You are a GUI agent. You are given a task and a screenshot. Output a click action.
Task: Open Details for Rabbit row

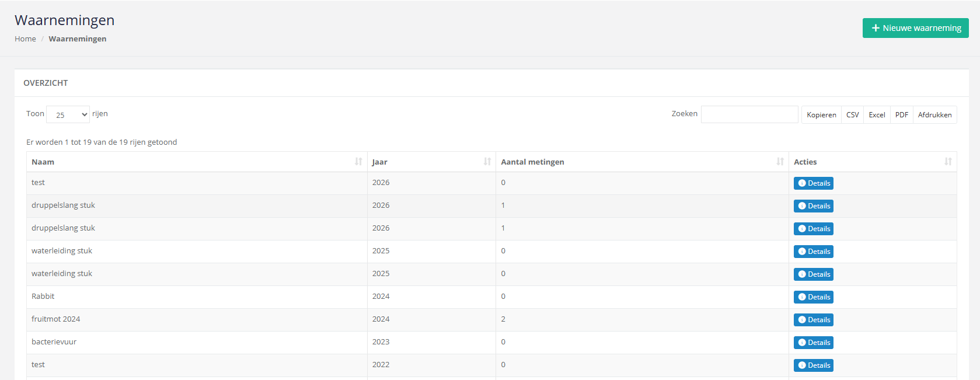813,297
